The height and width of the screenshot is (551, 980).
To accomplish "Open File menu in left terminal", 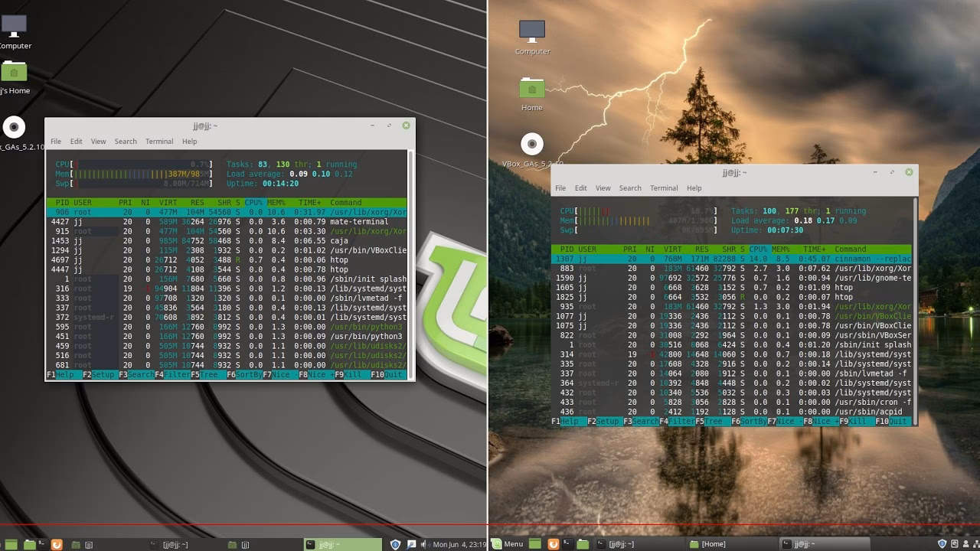I will point(56,142).
